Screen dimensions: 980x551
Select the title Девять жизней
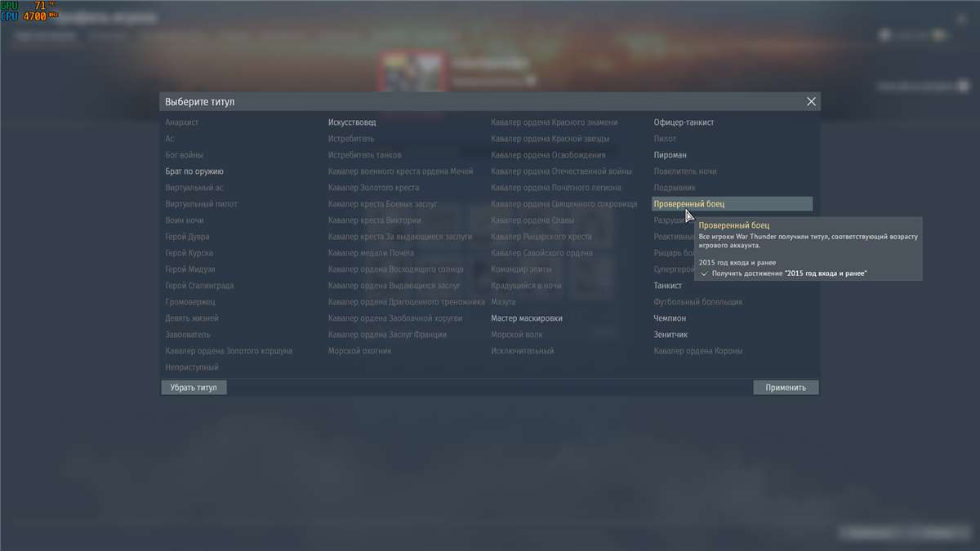[x=192, y=318]
